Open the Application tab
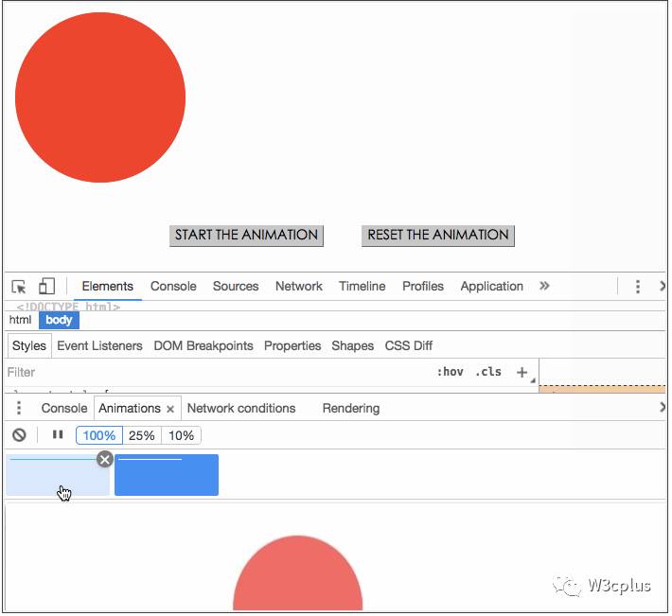The image size is (672, 616). pos(492,286)
